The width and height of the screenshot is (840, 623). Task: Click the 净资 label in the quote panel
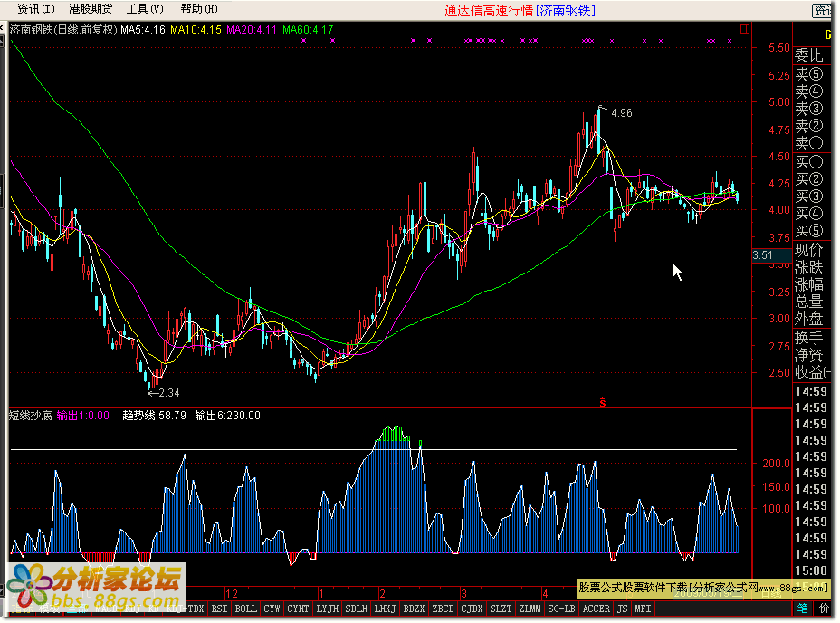tap(809, 355)
